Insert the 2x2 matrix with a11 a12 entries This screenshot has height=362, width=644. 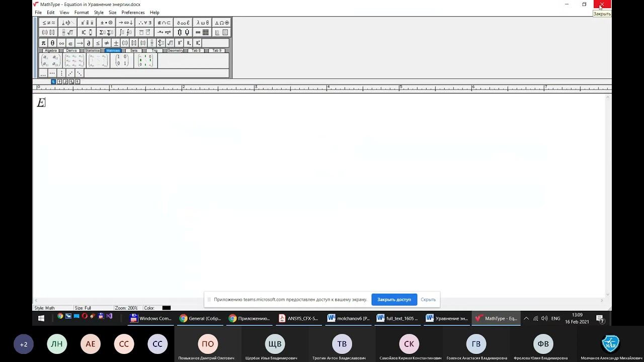[x=51, y=60]
